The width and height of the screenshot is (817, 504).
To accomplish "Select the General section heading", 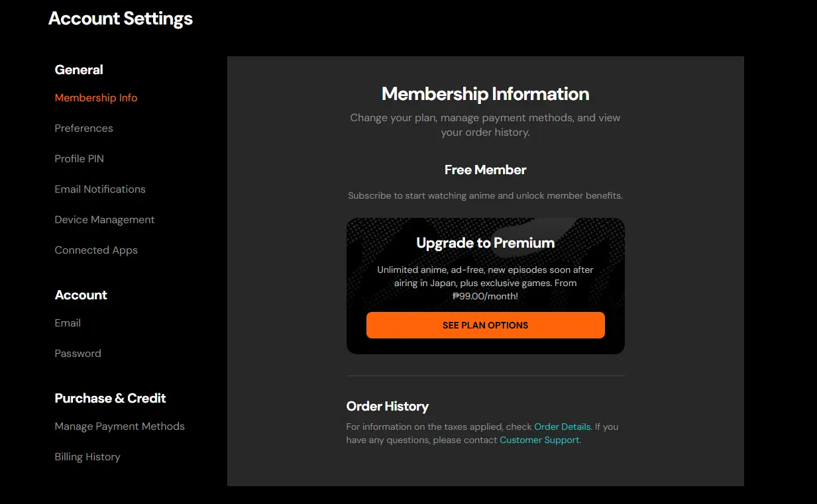I will [79, 70].
